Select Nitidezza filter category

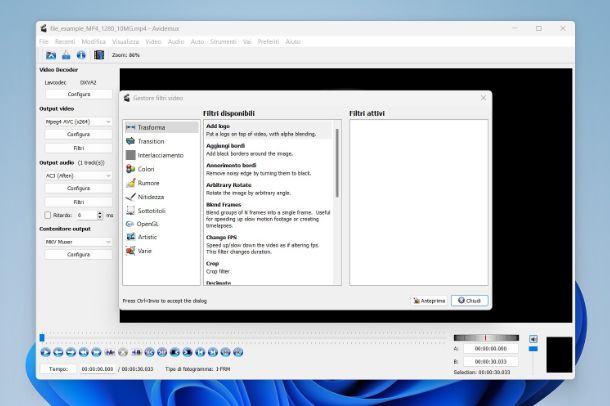click(161, 197)
